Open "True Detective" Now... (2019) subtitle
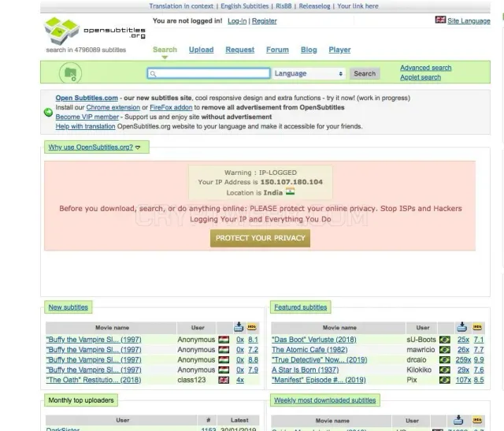This screenshot has height=431, width=504. click(x=320, y=359)
